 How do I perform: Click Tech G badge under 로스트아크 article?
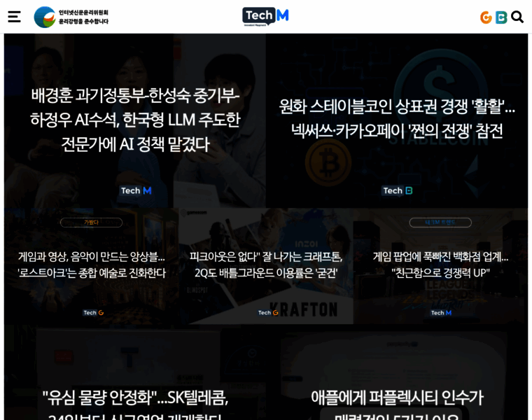pos(93,313)
